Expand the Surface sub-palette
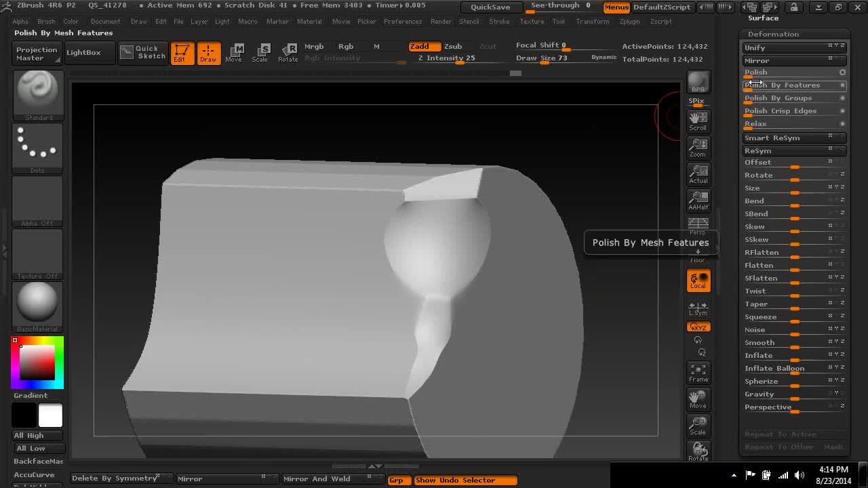This screenshot has height=488, width=868. [x=763, y=18]
